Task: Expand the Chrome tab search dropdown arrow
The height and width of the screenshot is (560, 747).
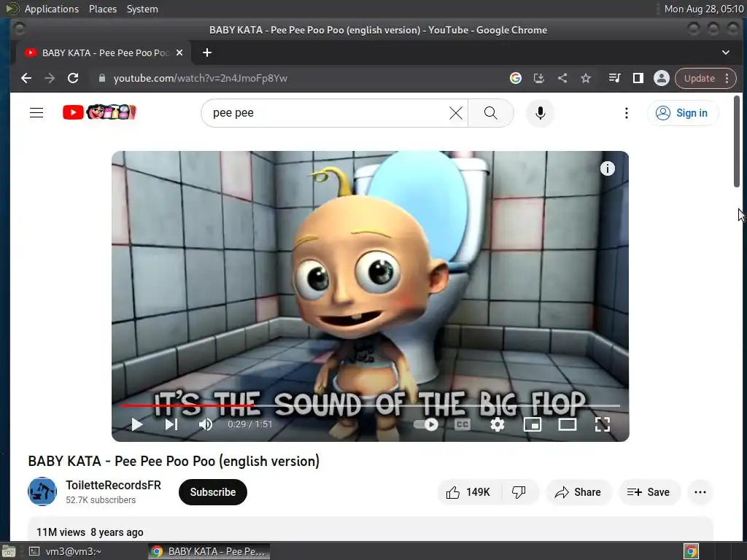Action: (x=726, y=52)
